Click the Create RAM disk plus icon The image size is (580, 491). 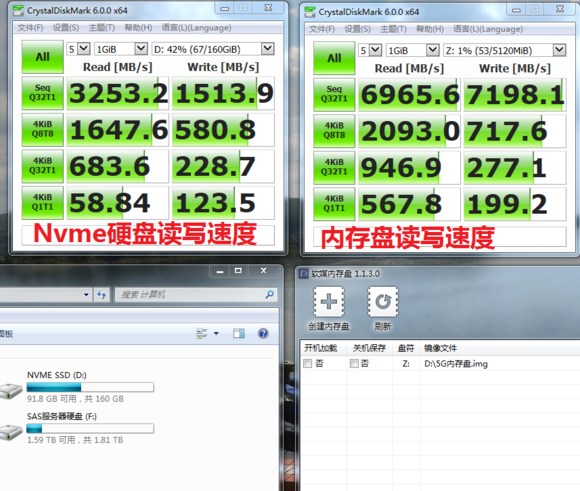[x=328, y=302]
